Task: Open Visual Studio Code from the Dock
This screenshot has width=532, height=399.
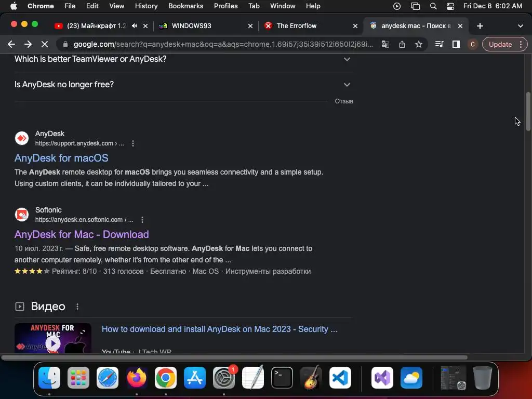Action: (x=340, y=378)
